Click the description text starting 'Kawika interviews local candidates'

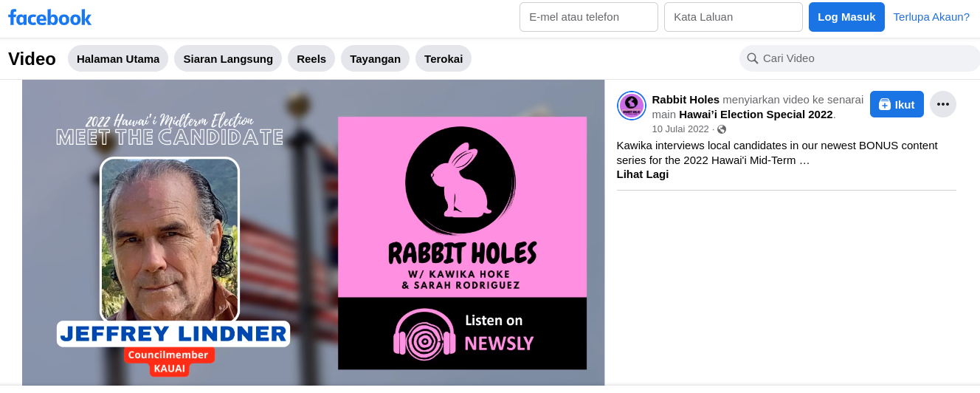click(777, 152)
